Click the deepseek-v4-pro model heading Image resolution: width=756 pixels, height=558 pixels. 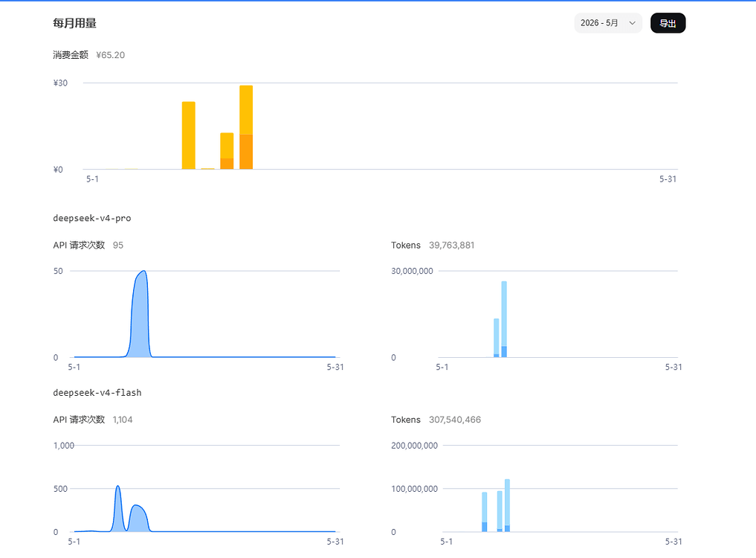click(92, 218)
